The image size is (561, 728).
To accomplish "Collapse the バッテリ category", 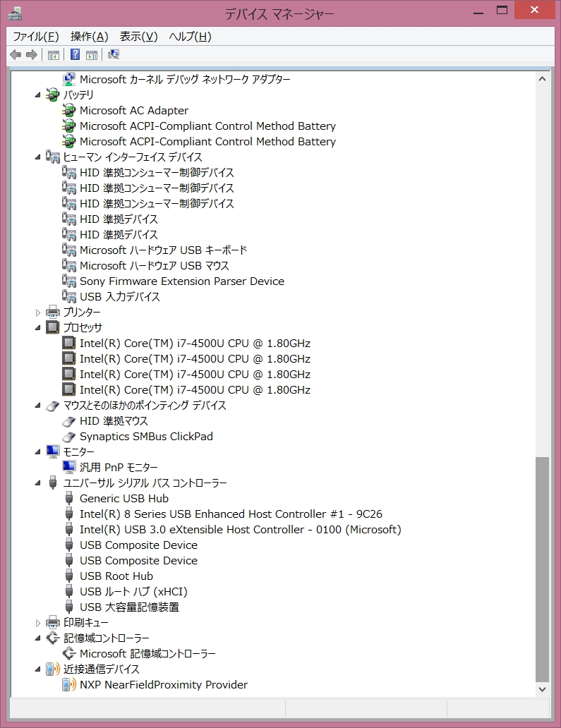I will tap(38, 95).
